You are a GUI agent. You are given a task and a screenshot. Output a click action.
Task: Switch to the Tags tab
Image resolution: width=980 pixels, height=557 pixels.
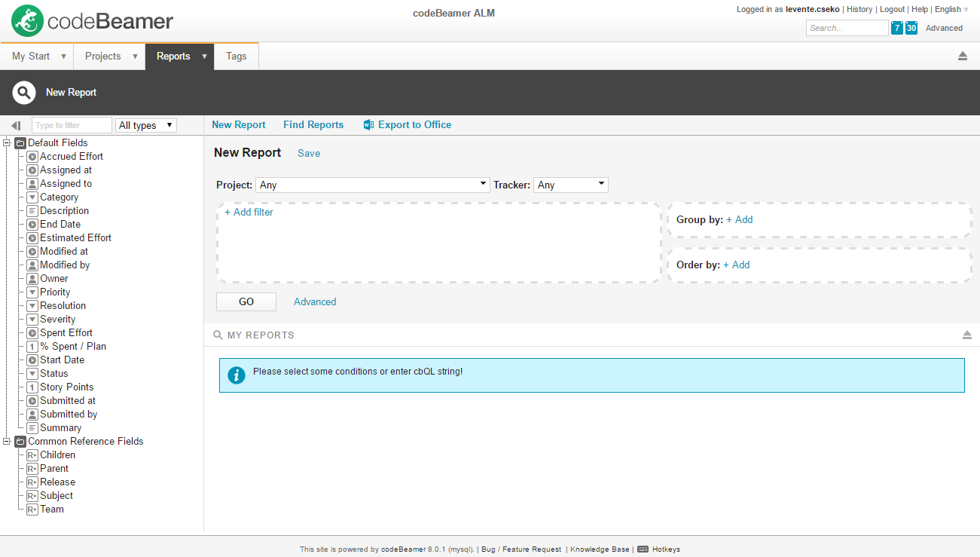click(x=237, y=57)
